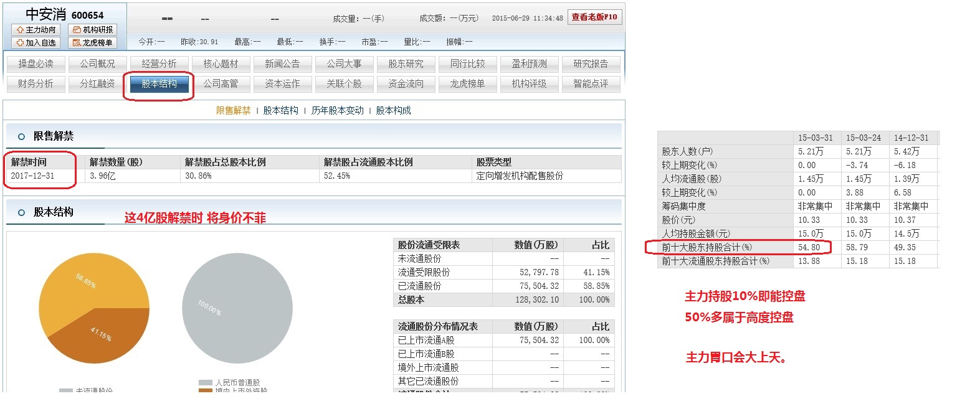Viewport: 980px width, 414px height.
Task: Switch to 公司概况 tab
Action: coord(97,64)
